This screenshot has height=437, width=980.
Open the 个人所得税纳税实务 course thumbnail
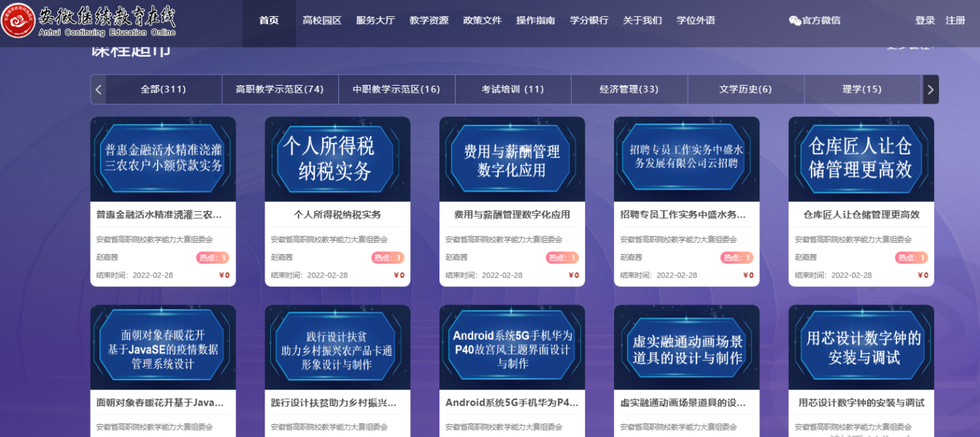click(338, 159)
